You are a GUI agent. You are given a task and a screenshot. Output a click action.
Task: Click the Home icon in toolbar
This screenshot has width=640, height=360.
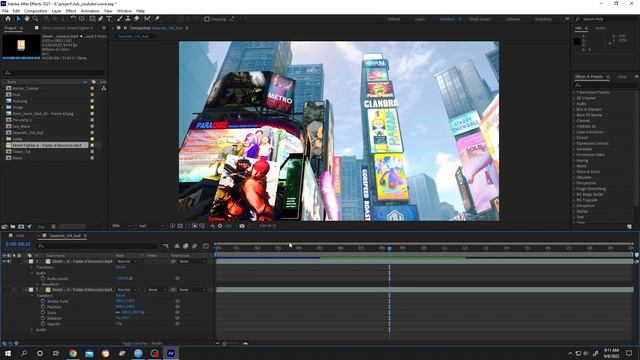8,19
